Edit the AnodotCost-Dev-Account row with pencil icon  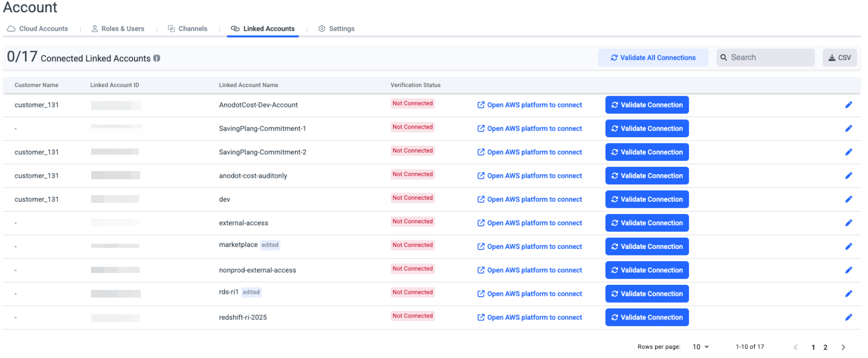(x=848, y=105)
